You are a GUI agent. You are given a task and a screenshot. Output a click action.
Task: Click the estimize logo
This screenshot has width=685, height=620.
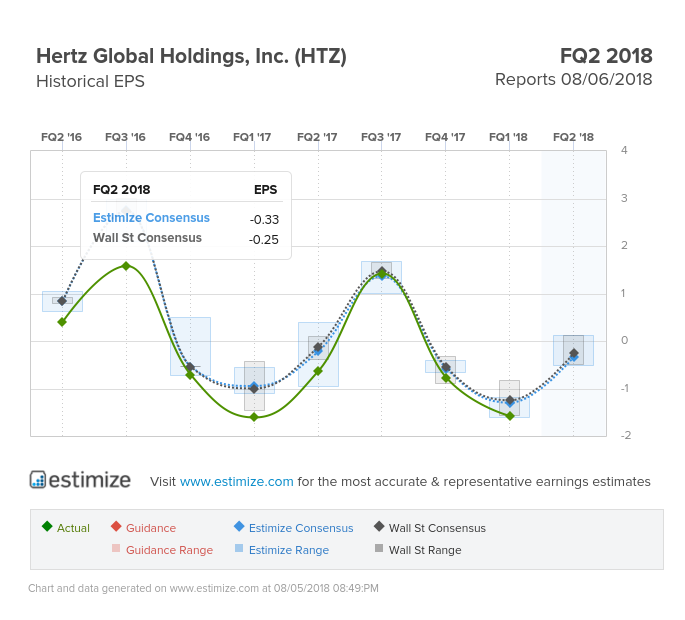[80, 480]
